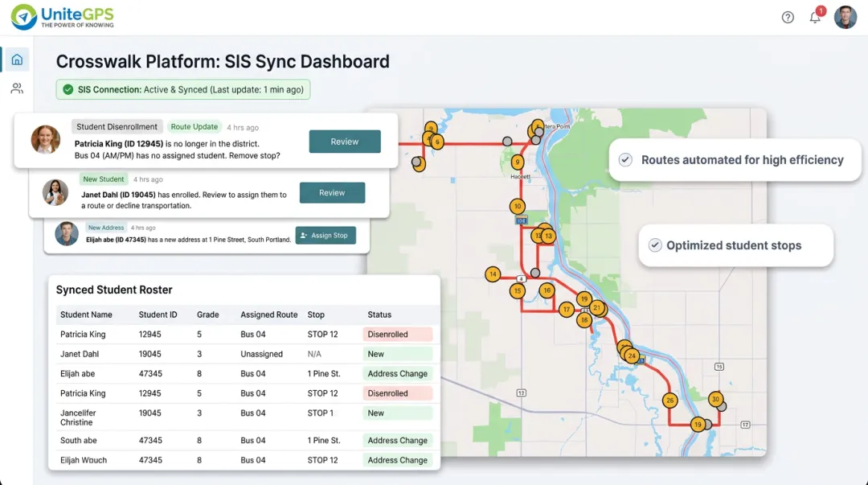Select map stop marker 14
868x485 pixels.
tap(493, 273)
